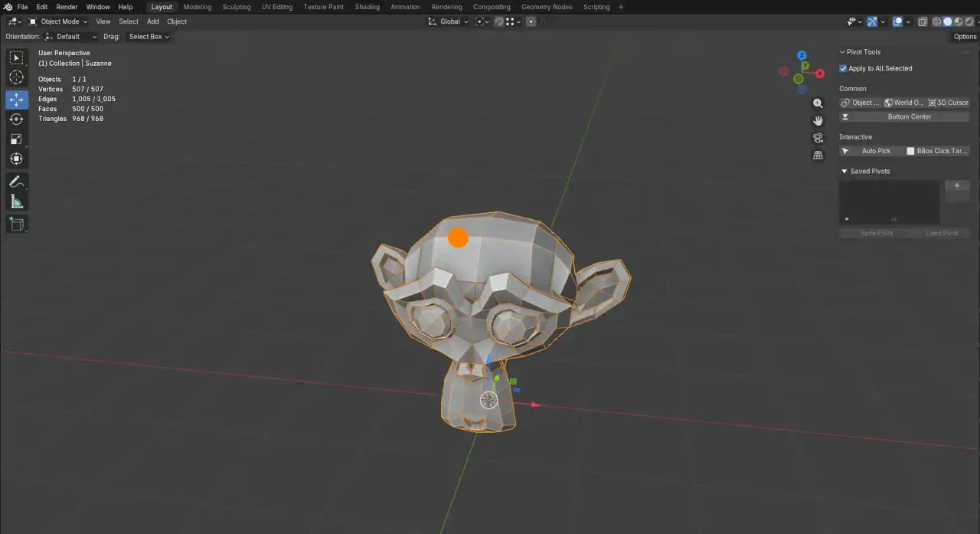980x534 pixels.
Task: Activate the Scale tool
Action: coord(16,139)
